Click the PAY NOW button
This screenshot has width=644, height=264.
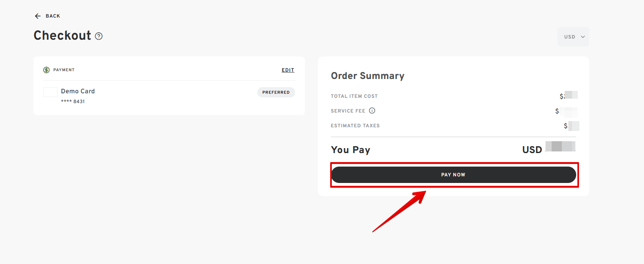454,175
